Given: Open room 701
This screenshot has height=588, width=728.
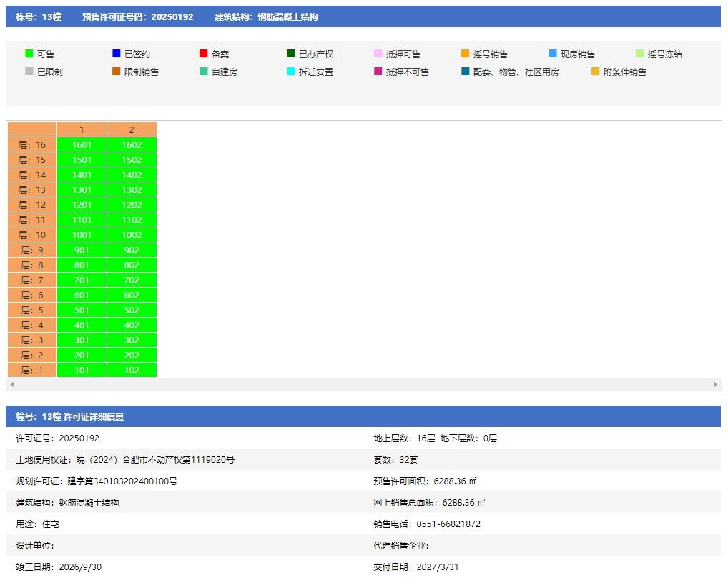Looking at the screenshot, I should click(x=82, y=280).
